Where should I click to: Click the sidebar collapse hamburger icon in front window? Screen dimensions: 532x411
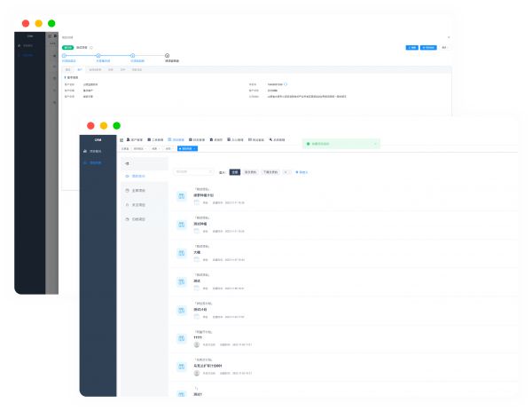coord(121,139)
